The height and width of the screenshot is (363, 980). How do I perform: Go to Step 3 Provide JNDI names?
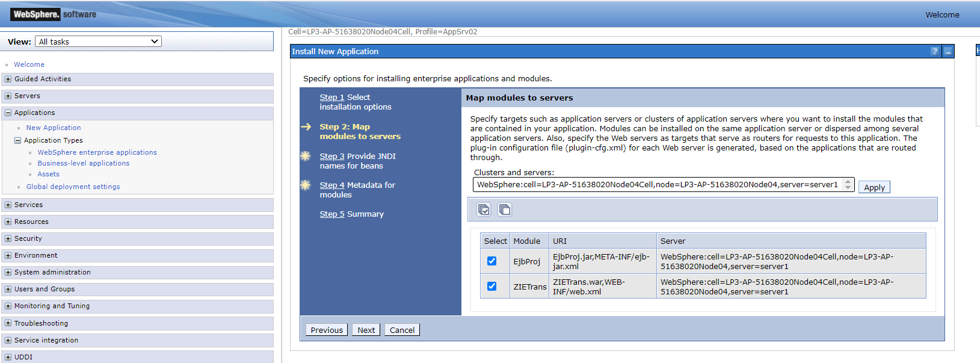pos(332,156)
